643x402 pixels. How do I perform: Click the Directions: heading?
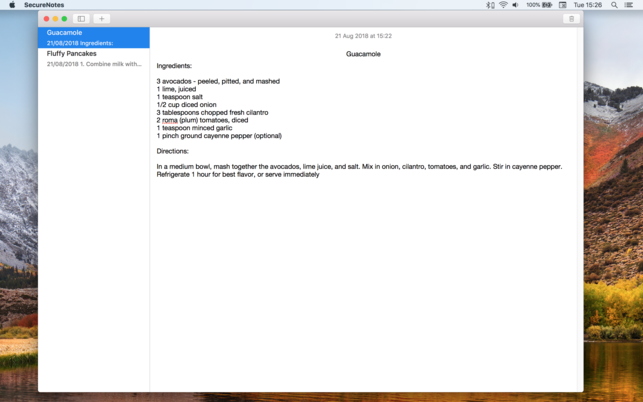[172, 151]
